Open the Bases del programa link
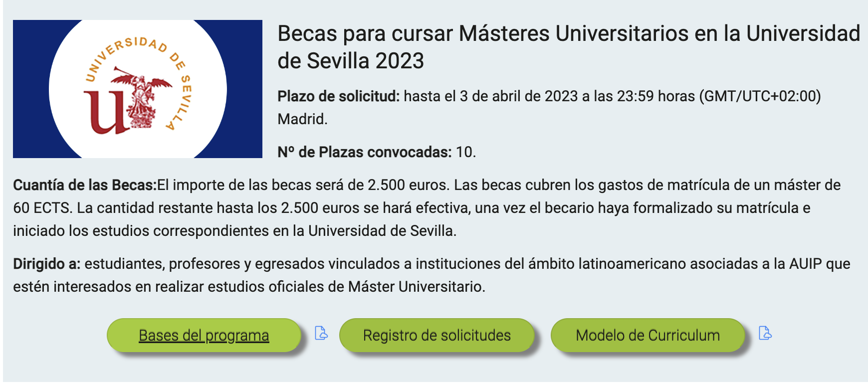868x383 pixels. (x=204, y=336)
